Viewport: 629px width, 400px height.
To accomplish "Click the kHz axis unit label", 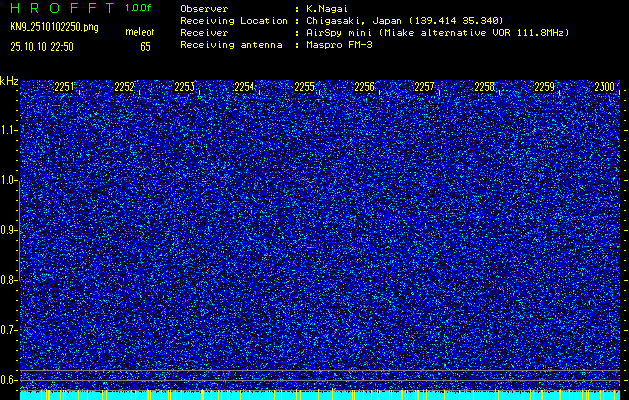I will pos(9,81).
